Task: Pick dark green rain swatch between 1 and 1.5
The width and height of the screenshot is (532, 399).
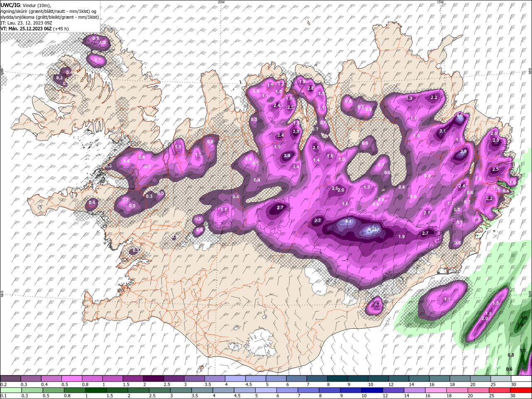Action: point(95,390)
